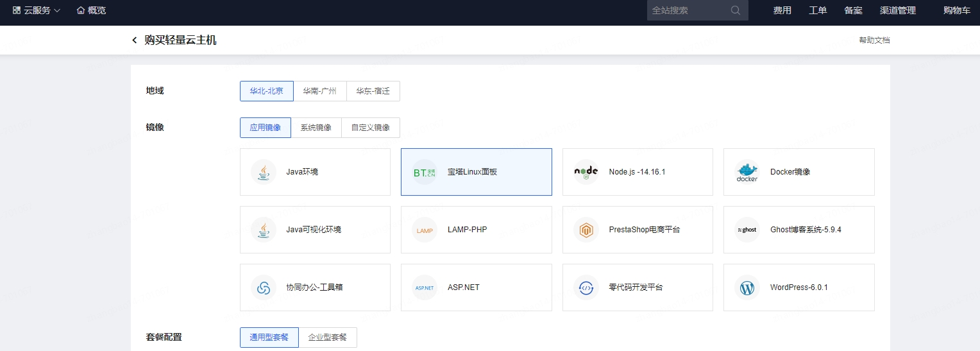The width and height of the screenshot is (980, 351).
Task: Select the ASP.NET image icon
Action: point(425,287)
